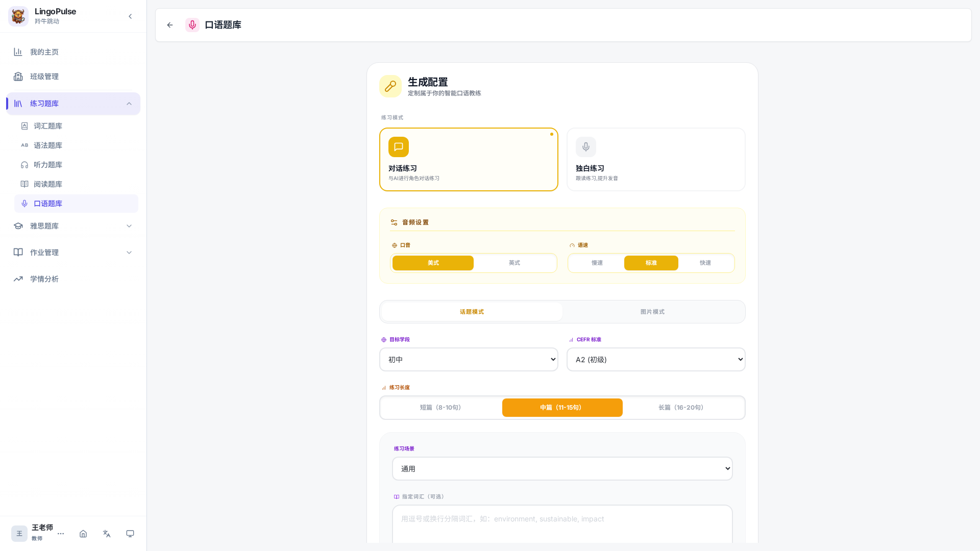Viewport: 980px width, 551px height.
Task: Switch to the 图片模式 tab
Action: coord(652,312)
